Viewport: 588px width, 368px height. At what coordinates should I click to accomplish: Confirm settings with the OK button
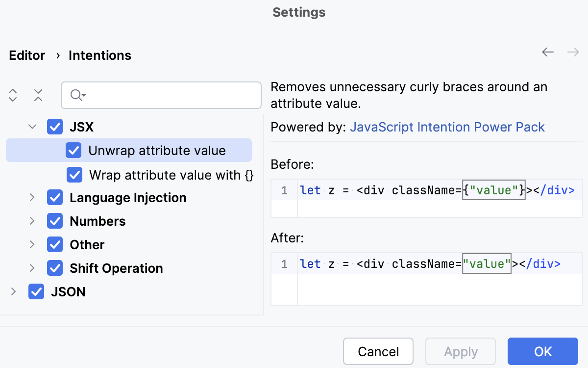coord(543,352)
